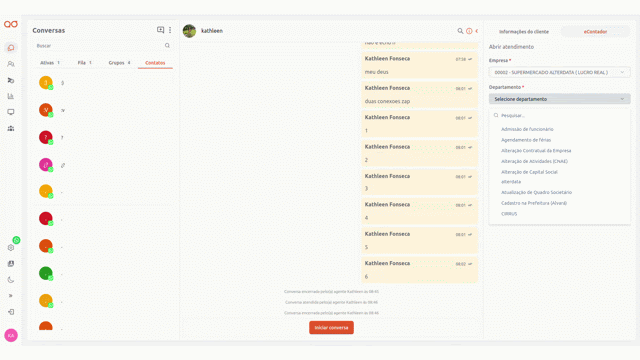Toggle dark mode with the moon icon
640x360 pixels.
[11, 280]
